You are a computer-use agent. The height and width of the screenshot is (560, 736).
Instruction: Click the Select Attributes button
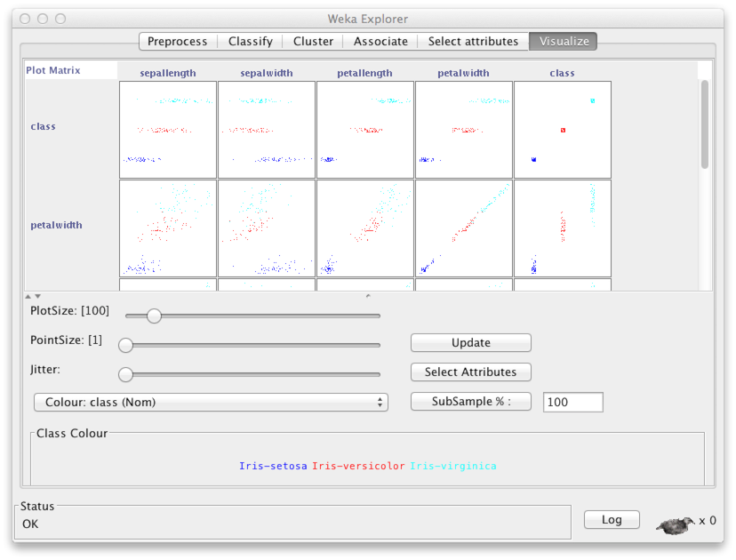pos(471,372)
